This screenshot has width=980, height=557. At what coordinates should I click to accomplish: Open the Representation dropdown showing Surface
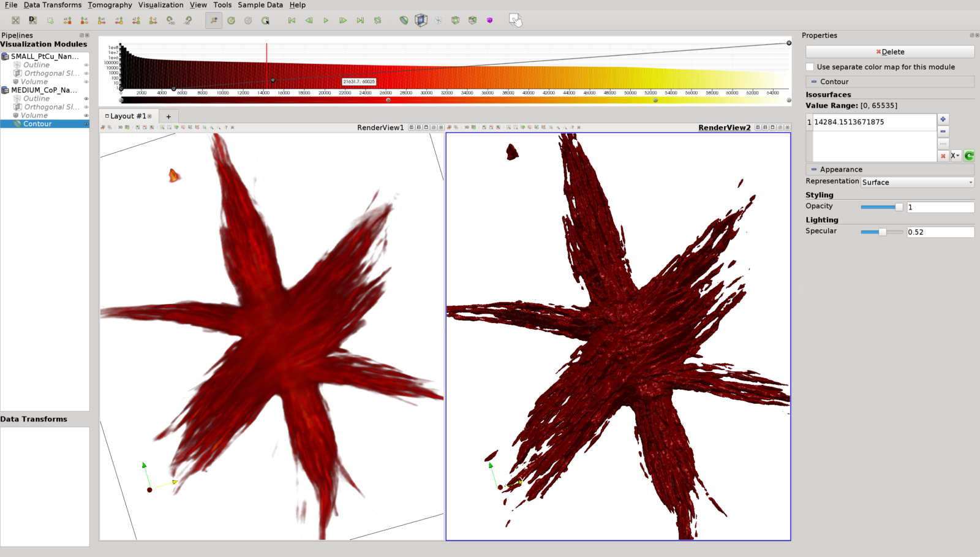pos(916,182)
